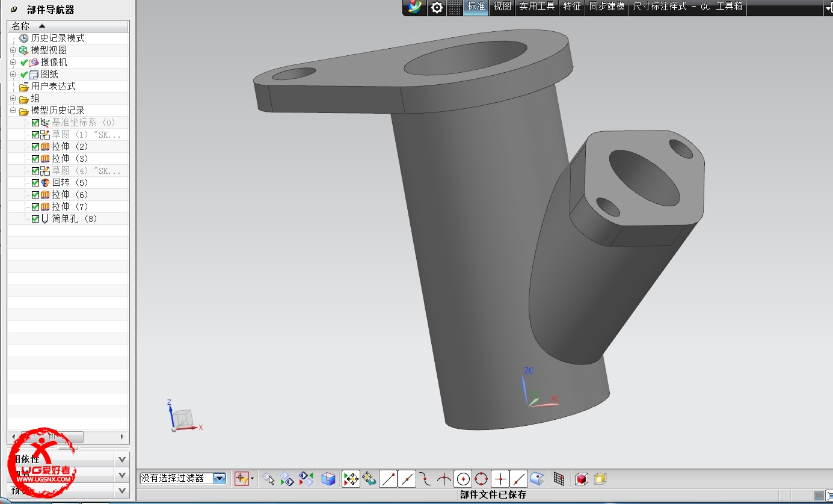
Task: Expand the 摄像机 tree node
Action: (x=13, y=62)
